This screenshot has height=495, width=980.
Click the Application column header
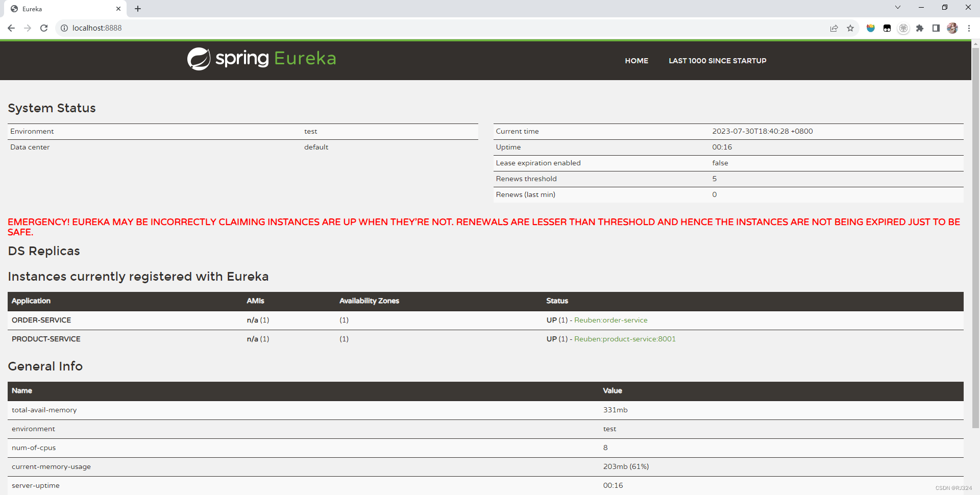pos(31,301)
